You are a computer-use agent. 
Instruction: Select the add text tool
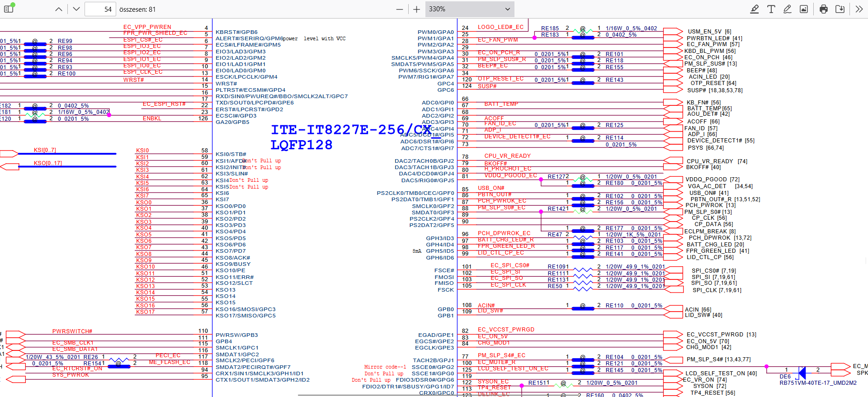tap(771, 9)
